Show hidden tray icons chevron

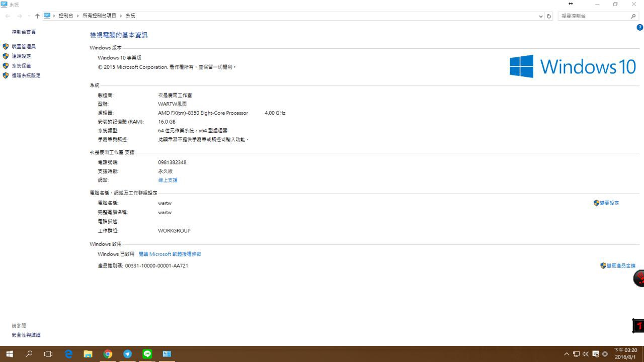coord(567,354)
